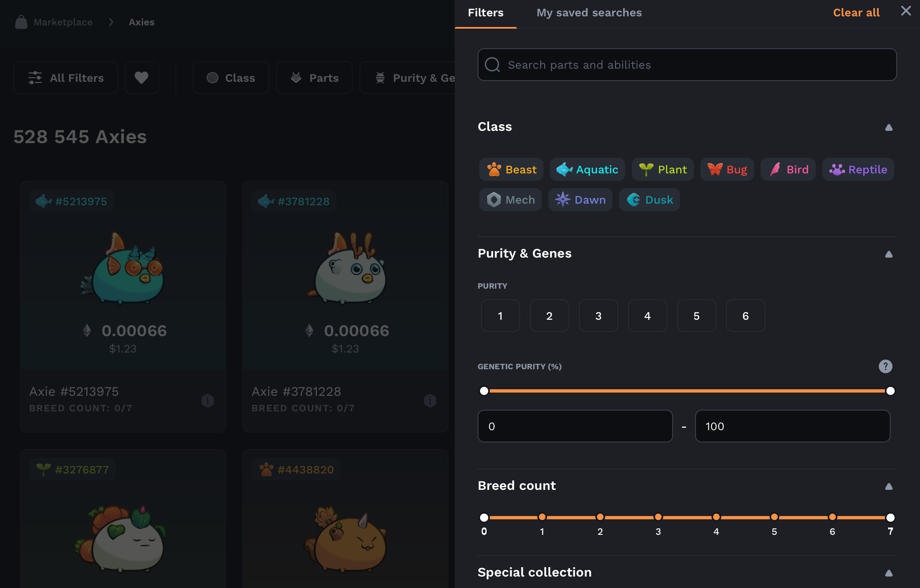Choose purity level 2
The width and height of the screenshot is (920, 588).
pos(550,316)
